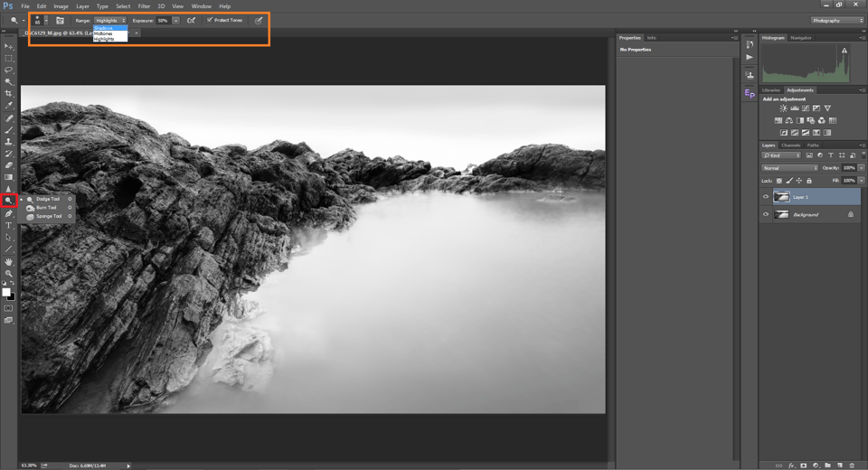Select the Dodge tool in toolbar
868x470 pixels.
point(9,201)
